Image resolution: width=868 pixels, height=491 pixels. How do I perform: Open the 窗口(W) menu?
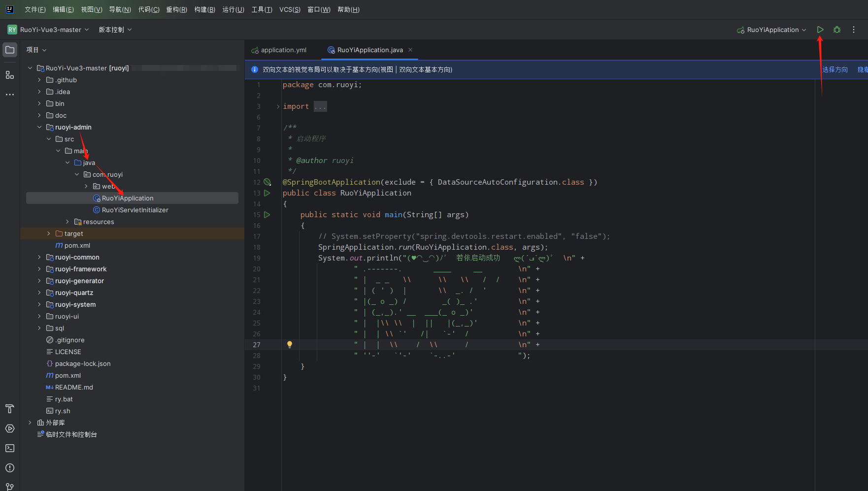point(319,9)
